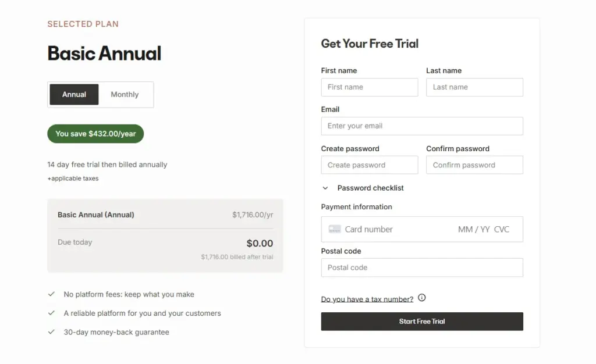Click the Create password field
The width and height of the screenshot is (596, 364).
tap(369, 165)
